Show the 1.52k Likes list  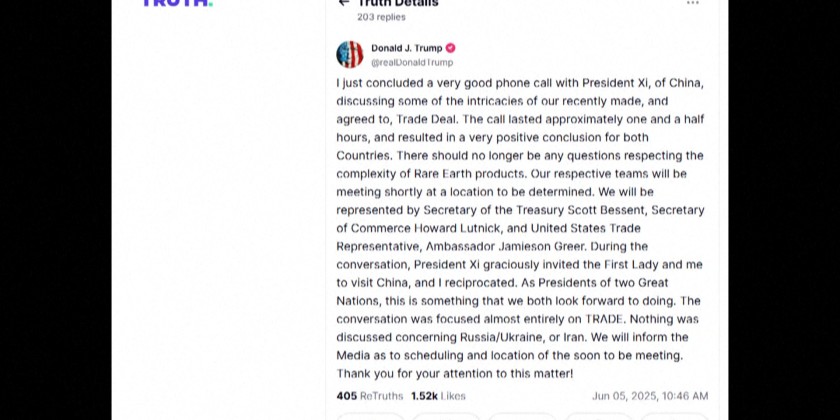tap(438, 396)
